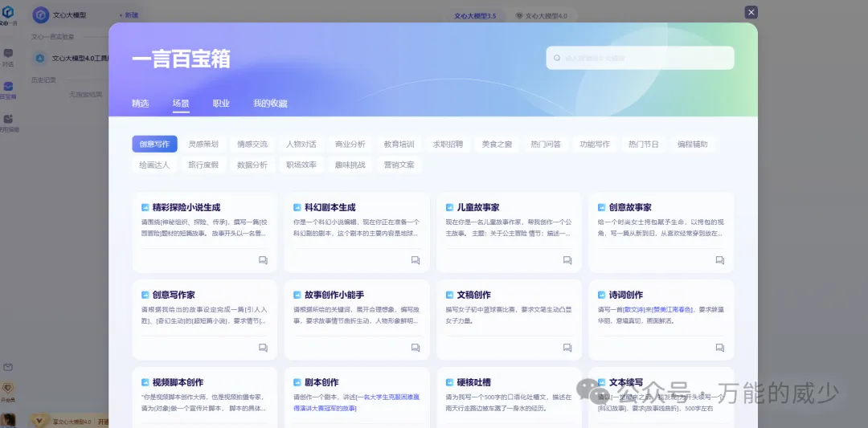Click image icon beside 科幻剧本生成 title
This screenshot has width=868, height=428.
[x=297, y=207]
